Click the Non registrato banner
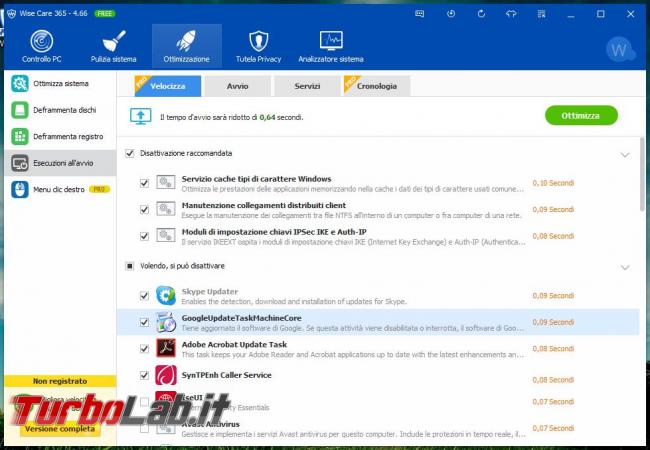Screen dimensions: 650x450 (60, 381)
